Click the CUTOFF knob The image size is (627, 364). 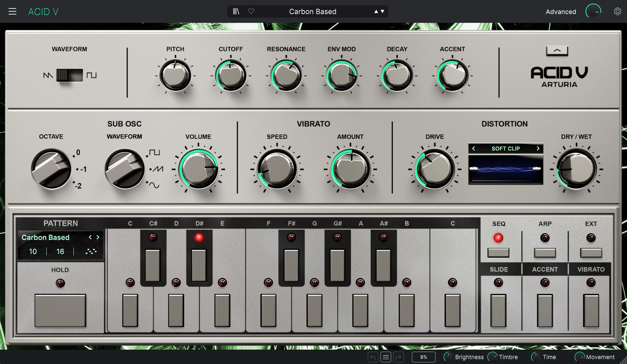pyautogui.click(x=231, y=75)
